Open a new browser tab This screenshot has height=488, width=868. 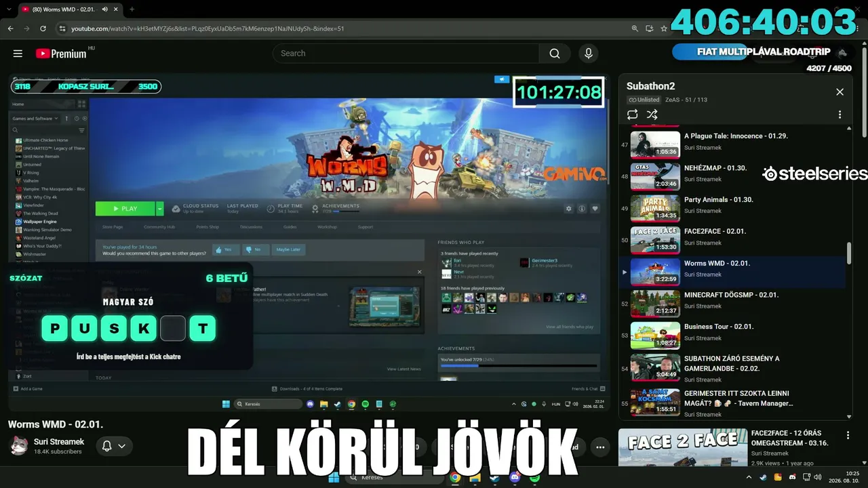pyautogui.click(x=132, y=9)
